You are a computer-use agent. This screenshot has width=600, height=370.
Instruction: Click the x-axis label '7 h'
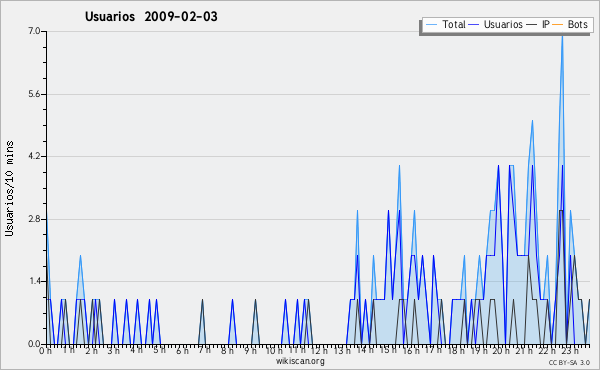(x=205, y=350)
